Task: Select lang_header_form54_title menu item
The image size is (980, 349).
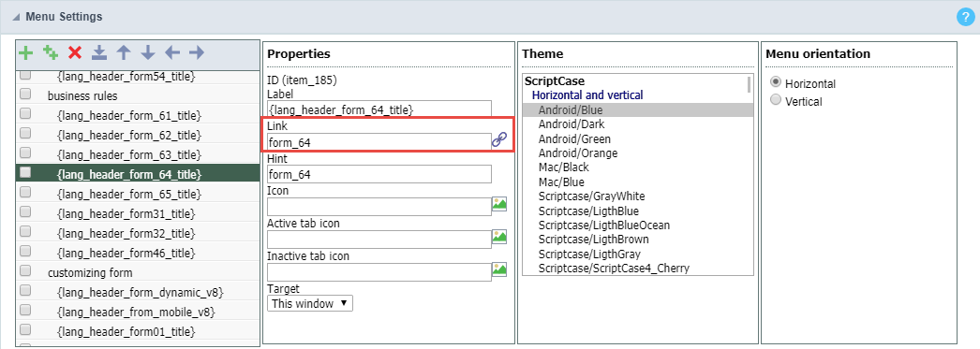Action: [x=126, y=76]
